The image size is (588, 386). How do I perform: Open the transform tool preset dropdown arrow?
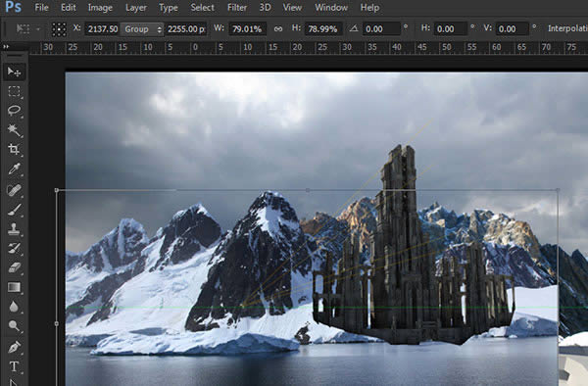[38, 28]
